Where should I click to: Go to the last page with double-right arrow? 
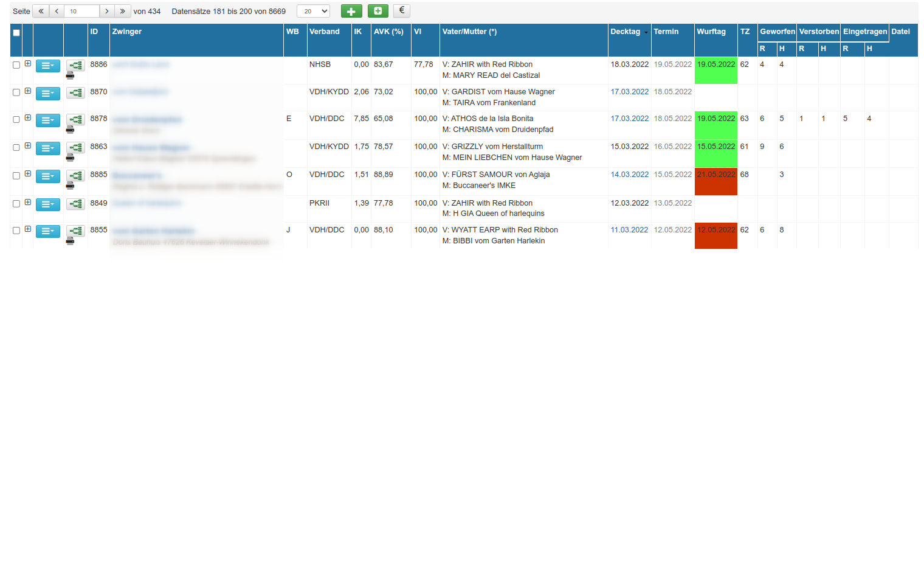(x=122, y=11)
